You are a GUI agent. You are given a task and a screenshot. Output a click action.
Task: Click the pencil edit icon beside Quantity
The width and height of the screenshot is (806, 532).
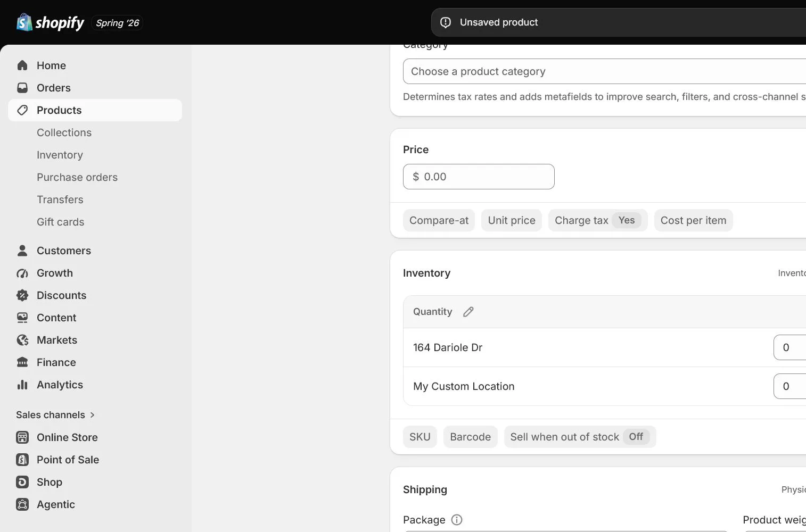coord(468,312)
